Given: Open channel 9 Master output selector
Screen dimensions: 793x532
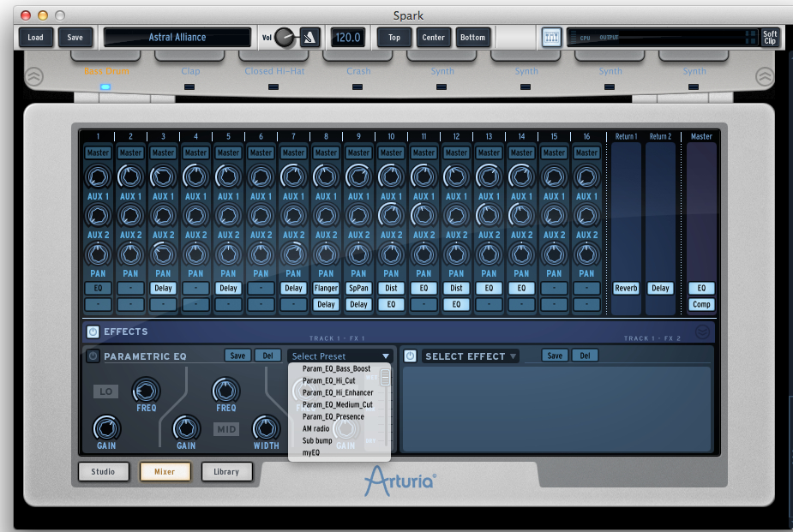Looking at the screenshot, I should [358, 152].
